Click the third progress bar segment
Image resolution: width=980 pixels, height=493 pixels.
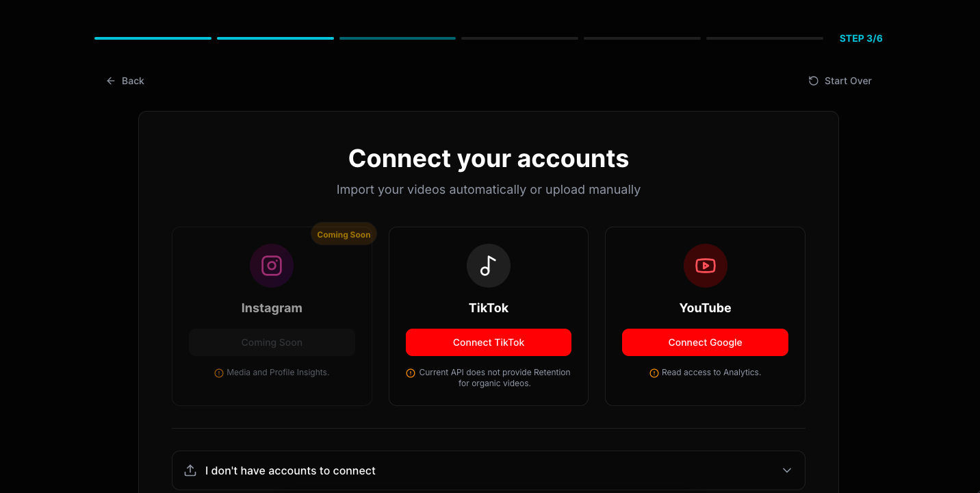point(398,38)
